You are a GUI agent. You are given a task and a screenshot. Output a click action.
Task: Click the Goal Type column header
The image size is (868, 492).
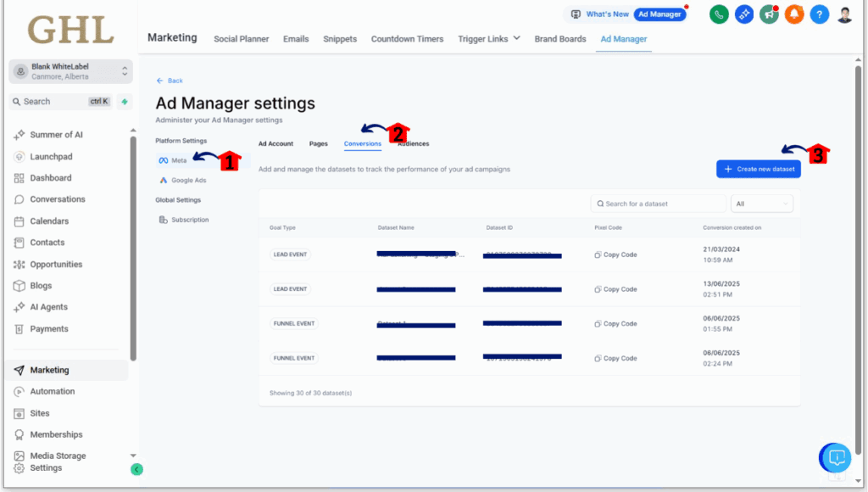pos(282,227)
